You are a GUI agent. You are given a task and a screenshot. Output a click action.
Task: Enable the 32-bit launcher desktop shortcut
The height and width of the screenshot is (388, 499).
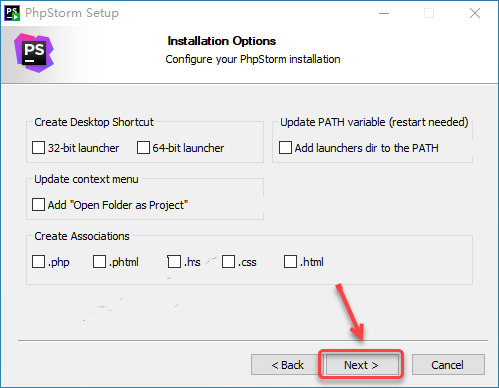click(38, 148)
